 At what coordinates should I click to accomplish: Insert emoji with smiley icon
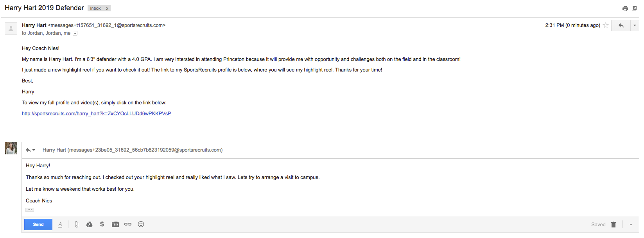[x=141, y=224]
